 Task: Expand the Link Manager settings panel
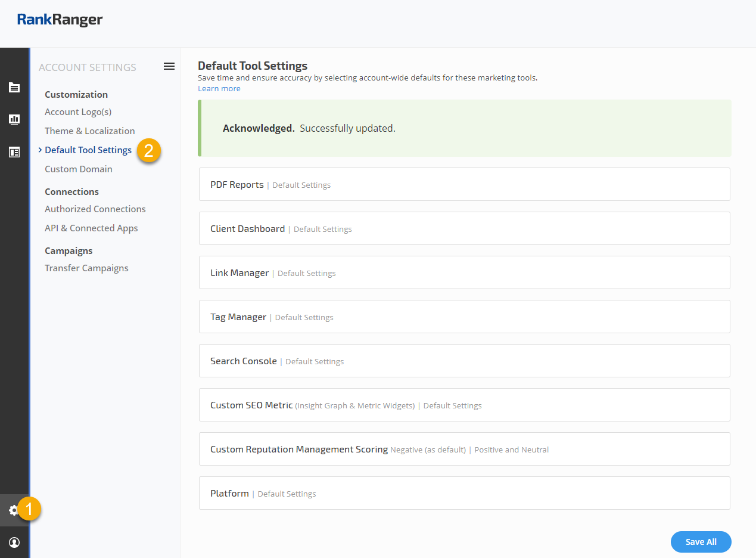tap(464, 273)
